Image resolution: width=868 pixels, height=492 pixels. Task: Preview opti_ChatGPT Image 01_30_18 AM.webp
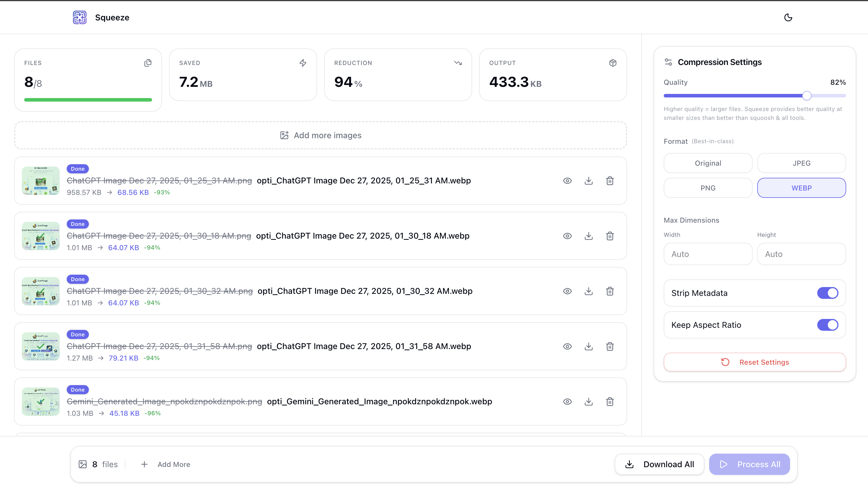pos(567,236)
